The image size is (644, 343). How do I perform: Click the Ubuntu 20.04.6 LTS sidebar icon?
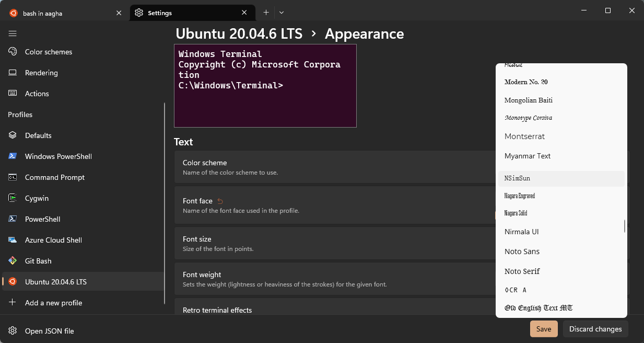[13, 282]
